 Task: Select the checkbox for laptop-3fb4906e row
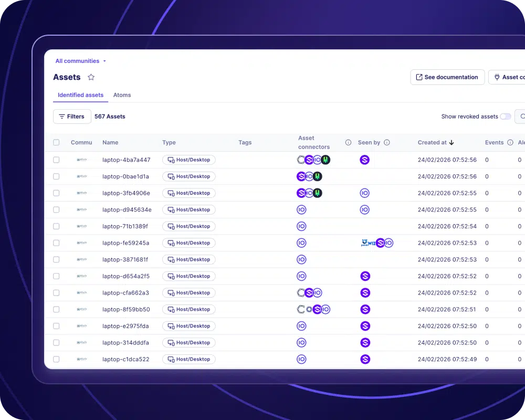(x=57, y=193)
